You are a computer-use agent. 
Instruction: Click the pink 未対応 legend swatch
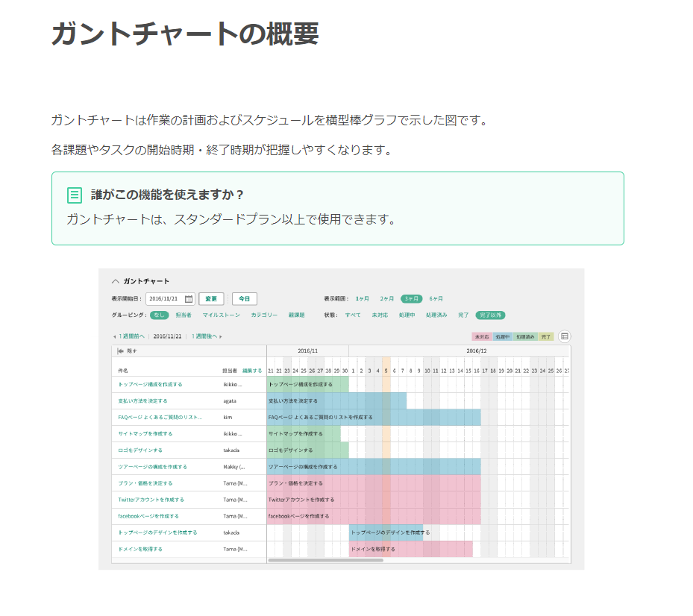pos(481,337)
